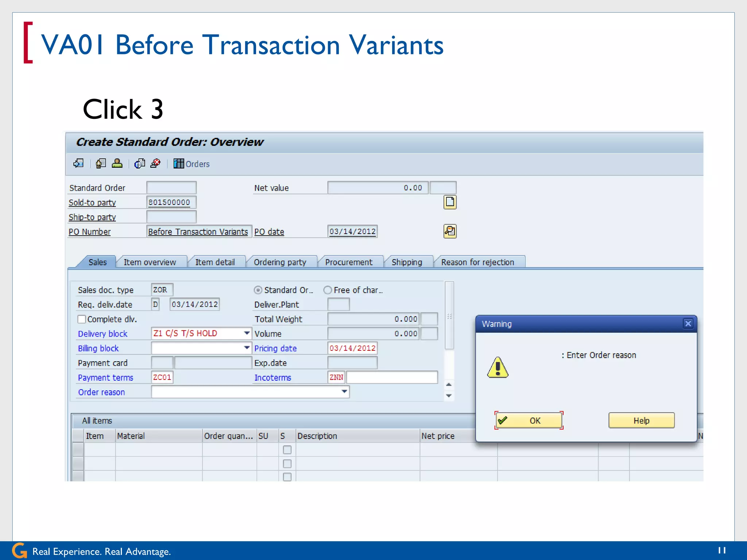Expand the Order reason dropdown list

click(x=344, y=392)
